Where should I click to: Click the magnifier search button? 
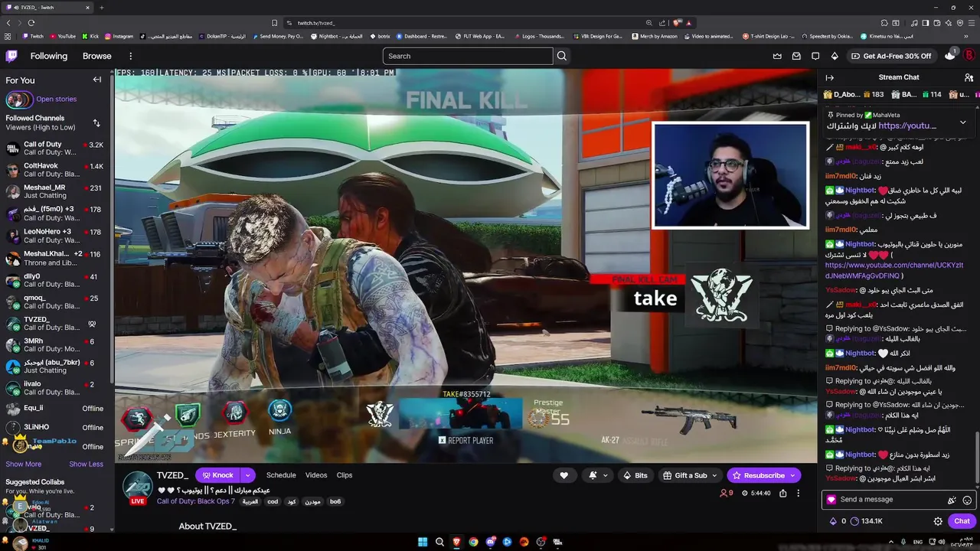(562, 56)
